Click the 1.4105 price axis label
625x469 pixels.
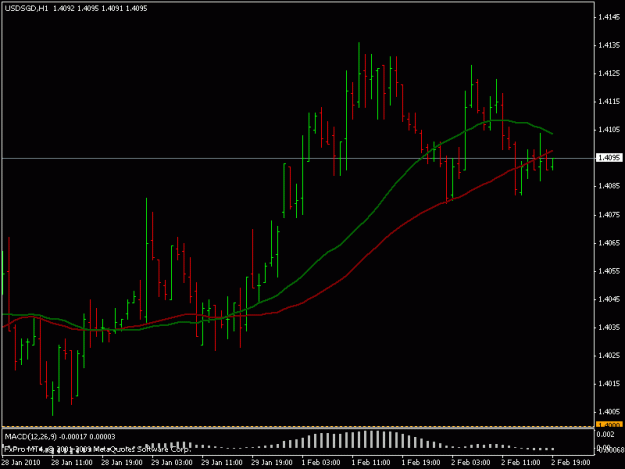(609, 130)
